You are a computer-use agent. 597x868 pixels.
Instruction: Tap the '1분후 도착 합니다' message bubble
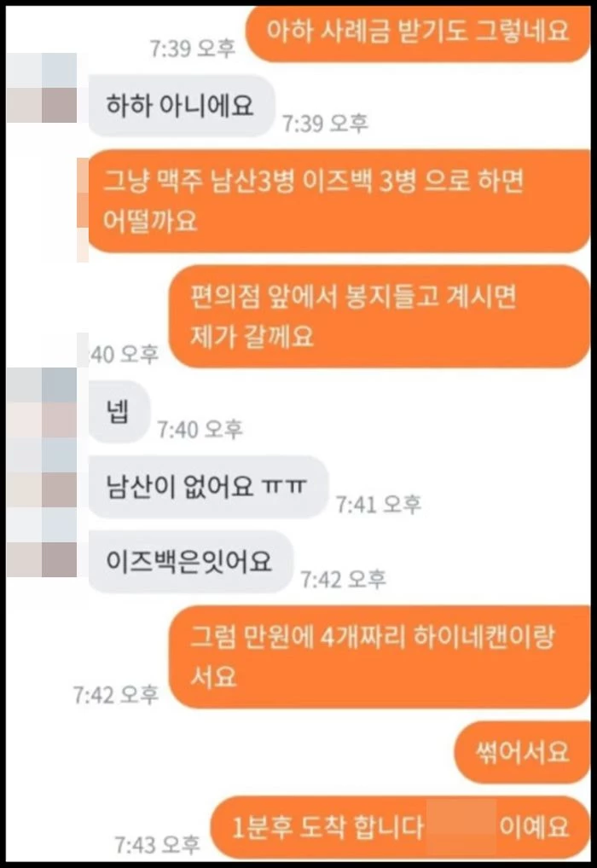(400, 827)
